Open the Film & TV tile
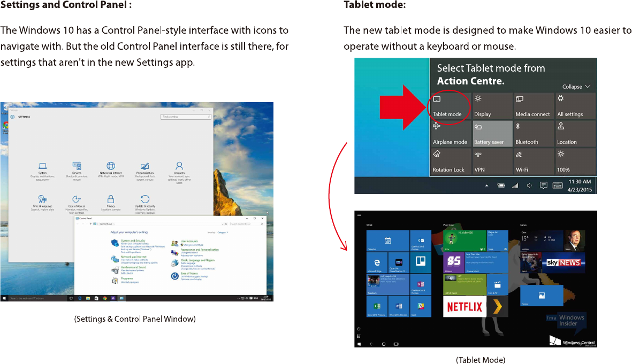Viewport: 632px width, 364px height. 497,285
